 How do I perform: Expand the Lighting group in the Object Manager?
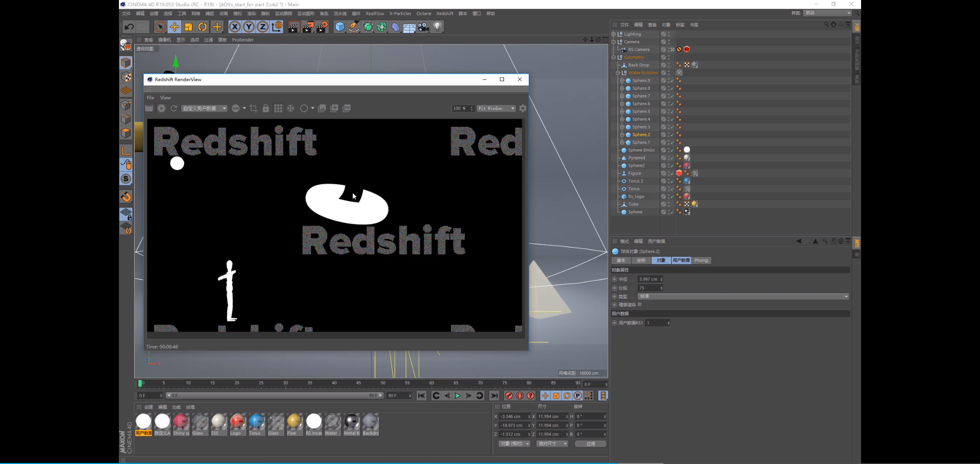pyautogui.click(x=614, y=34)
